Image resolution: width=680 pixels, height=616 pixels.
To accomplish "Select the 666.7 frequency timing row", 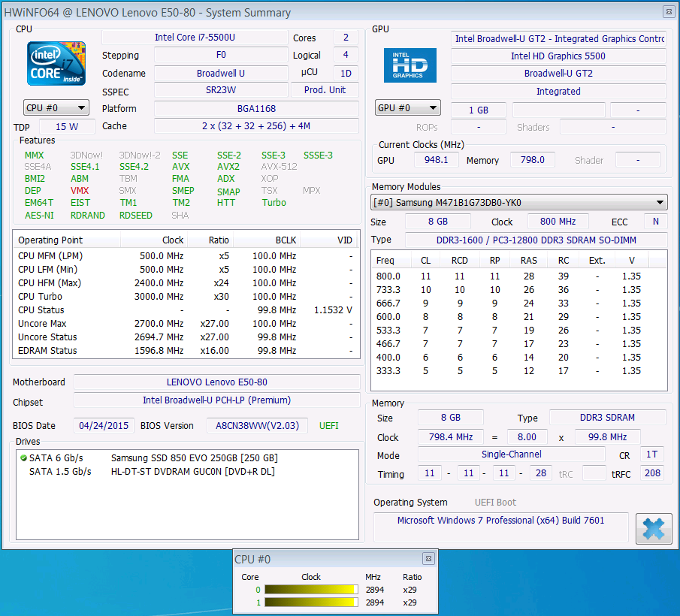I will point(518,303).
